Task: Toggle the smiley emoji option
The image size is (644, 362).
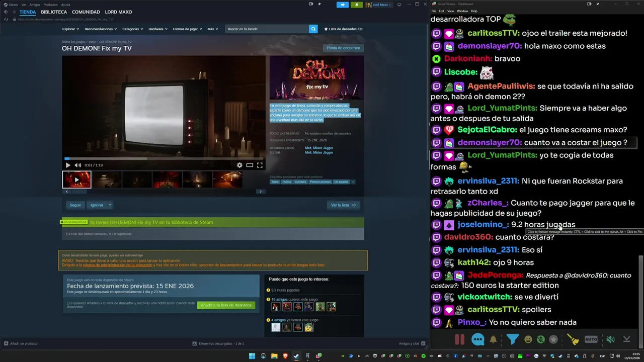Action: click(528, 339)
